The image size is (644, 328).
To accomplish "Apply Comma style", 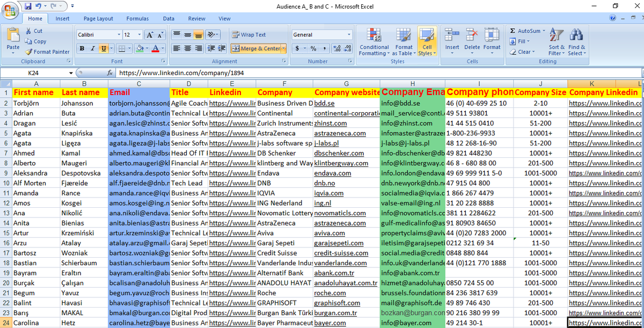I will [324, 48].
